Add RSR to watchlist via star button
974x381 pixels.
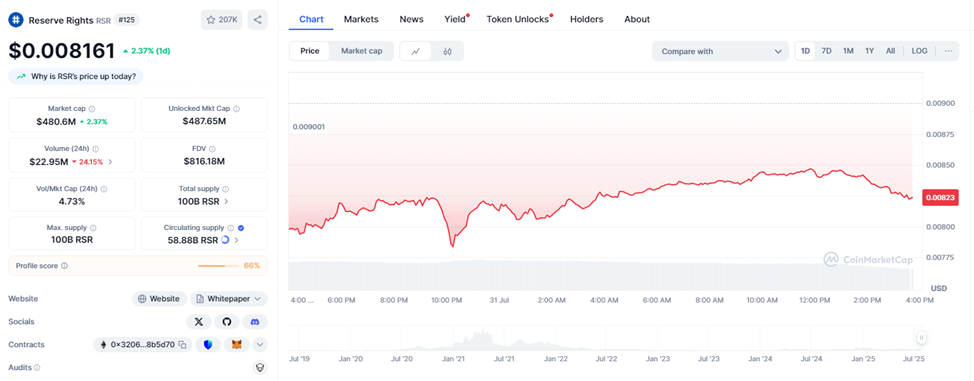221,20
